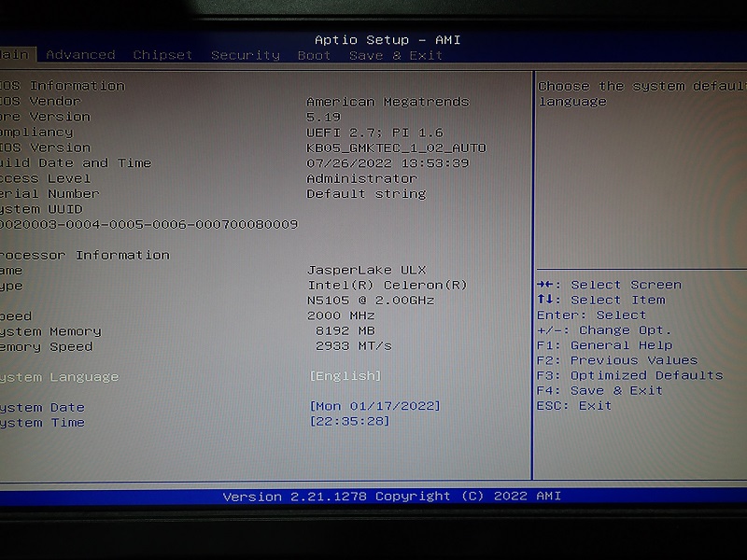This screenshot has height=560, width=747.
Task: Click the Access Level label
Action: tap(45, 178)
